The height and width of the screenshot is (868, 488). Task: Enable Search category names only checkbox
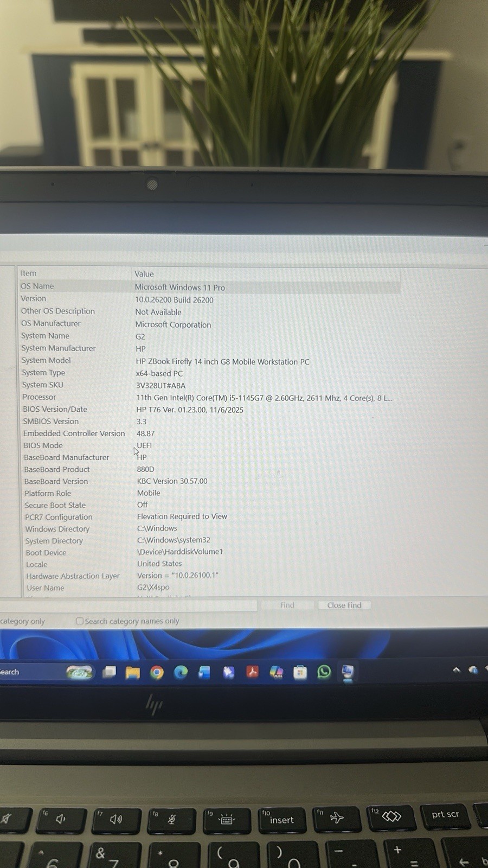tap(80, 621)
